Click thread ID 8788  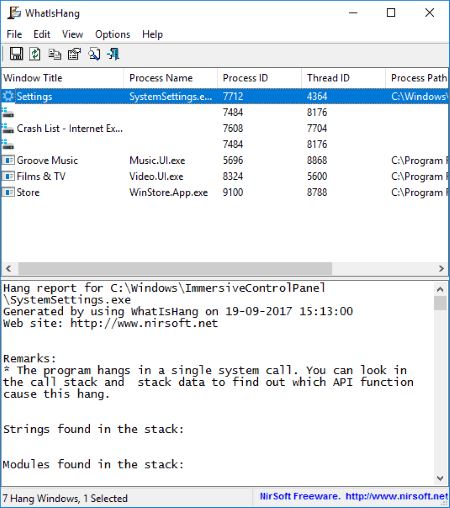tap(317, 192)
